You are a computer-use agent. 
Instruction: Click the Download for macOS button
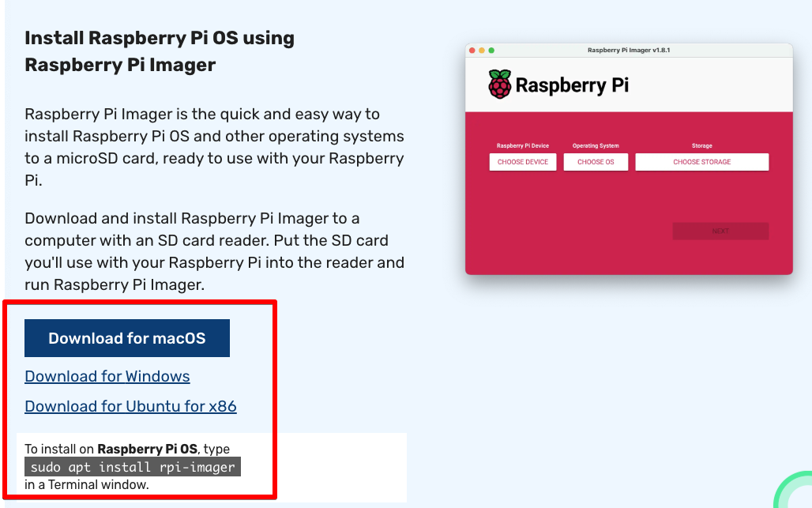tap(127, 338)
